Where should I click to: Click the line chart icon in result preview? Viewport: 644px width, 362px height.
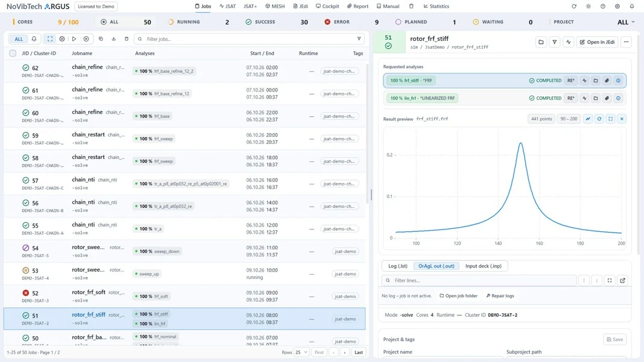point(588,119)
